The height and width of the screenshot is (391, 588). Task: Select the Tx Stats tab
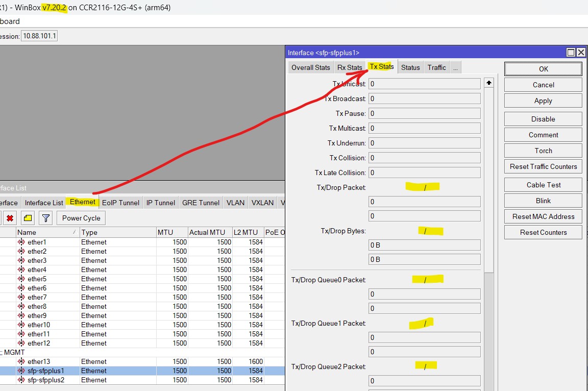point(381,67)
